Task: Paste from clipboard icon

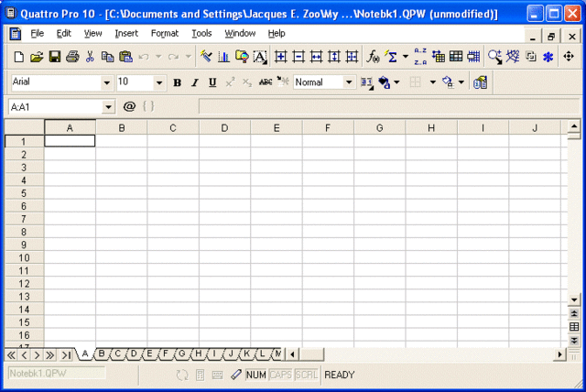Action: click(x=126, y=57)
